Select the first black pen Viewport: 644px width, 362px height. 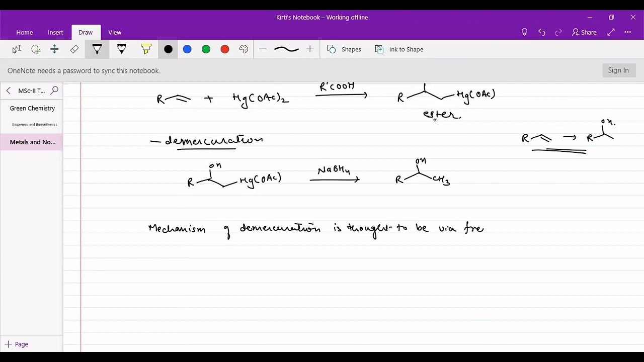(x=97, y=49)
